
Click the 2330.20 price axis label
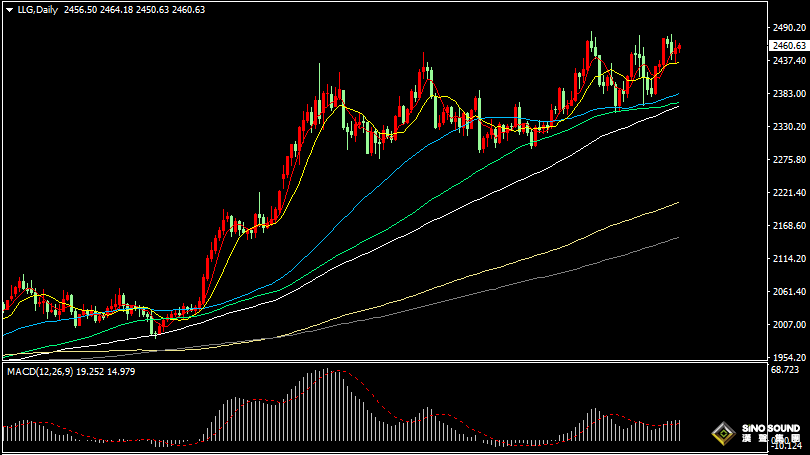[x=788, y=127]
